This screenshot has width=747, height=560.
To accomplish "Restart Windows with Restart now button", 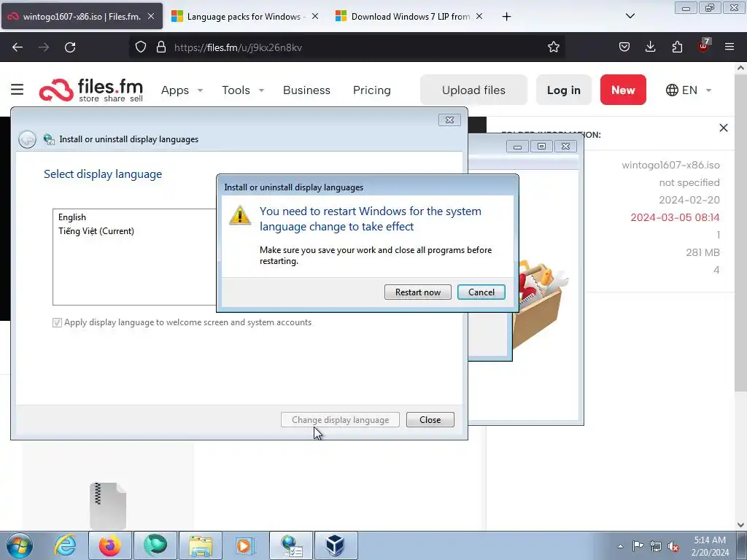I will pyautogui.click(x=417, y=292).
